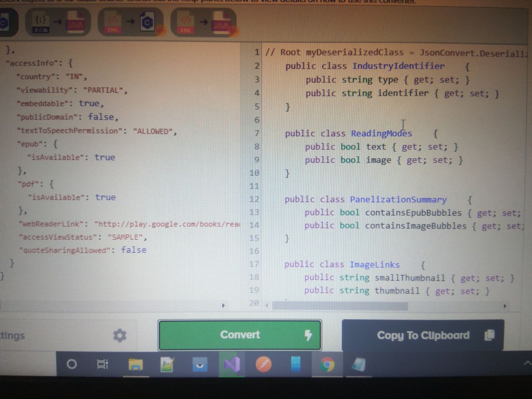The height and width of the screenshot is (399, 532).
Task: Open converter settings via gear icon
Action: click(x=120, y=335)
